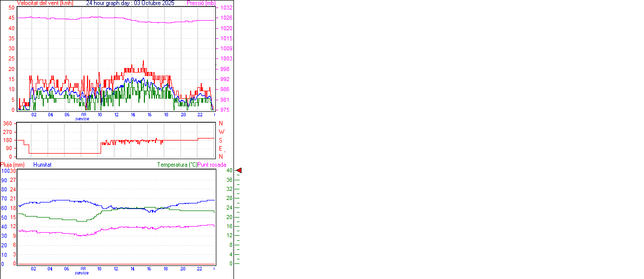The image size is (644, 279).
Task: Click the red triangle temperature scale marker
Action: click(x=239, y=171)
